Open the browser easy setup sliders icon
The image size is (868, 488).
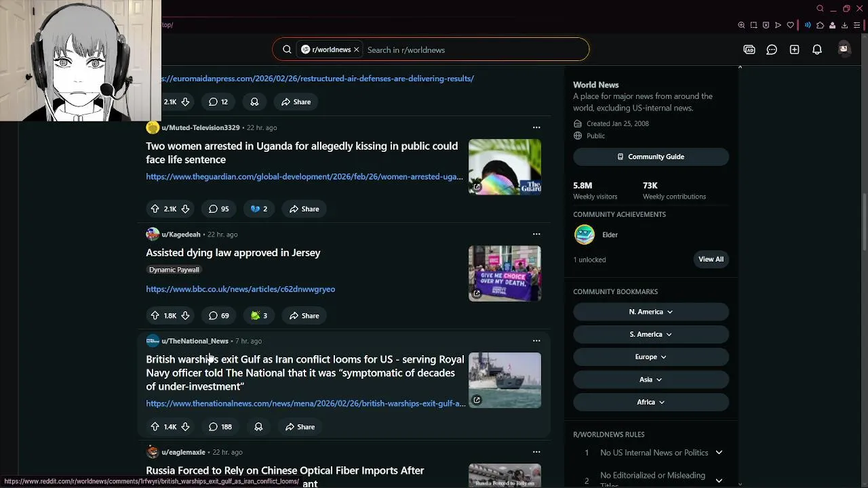click(x=856, y=25)
